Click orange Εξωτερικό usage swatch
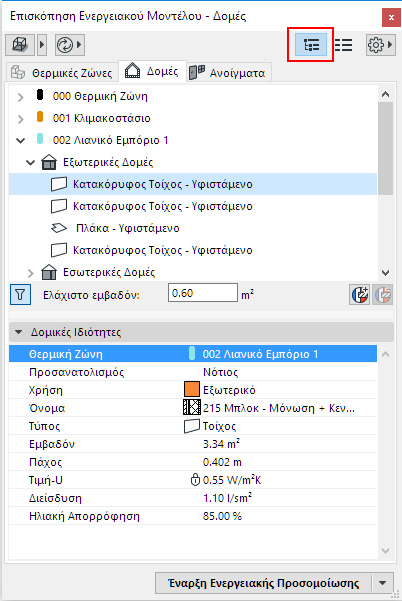 192,389
